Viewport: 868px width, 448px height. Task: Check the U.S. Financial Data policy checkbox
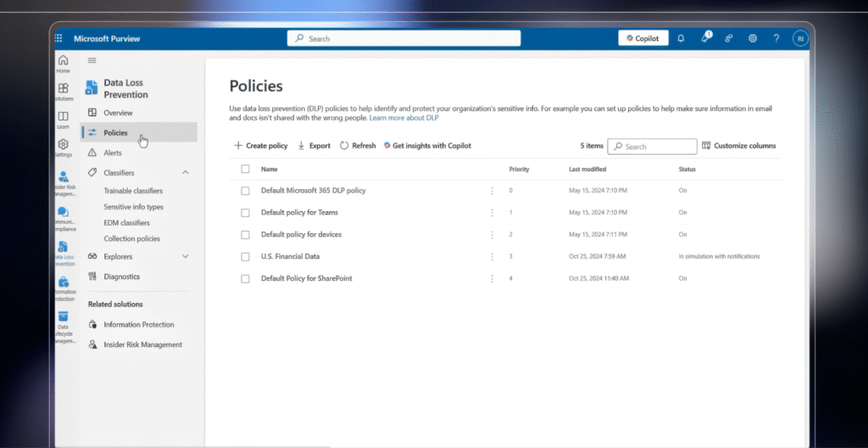[x=245, y=256]
